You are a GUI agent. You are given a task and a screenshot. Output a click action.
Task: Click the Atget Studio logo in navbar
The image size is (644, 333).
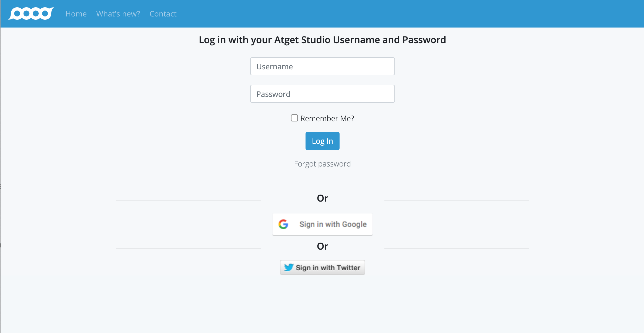point(31,13)
